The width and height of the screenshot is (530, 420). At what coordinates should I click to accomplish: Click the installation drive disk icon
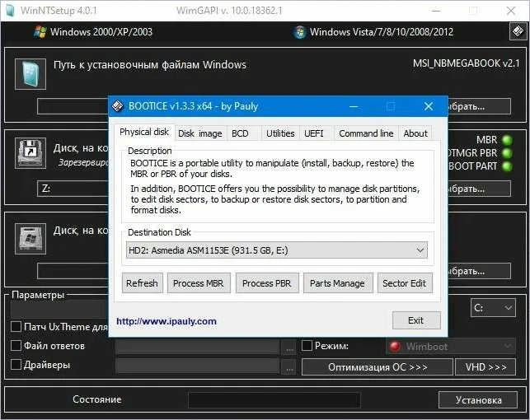point(30,239)
